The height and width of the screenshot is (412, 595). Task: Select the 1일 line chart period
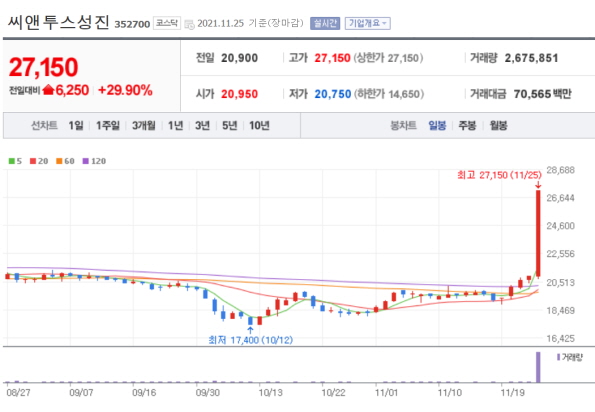[x=76, y=125]
